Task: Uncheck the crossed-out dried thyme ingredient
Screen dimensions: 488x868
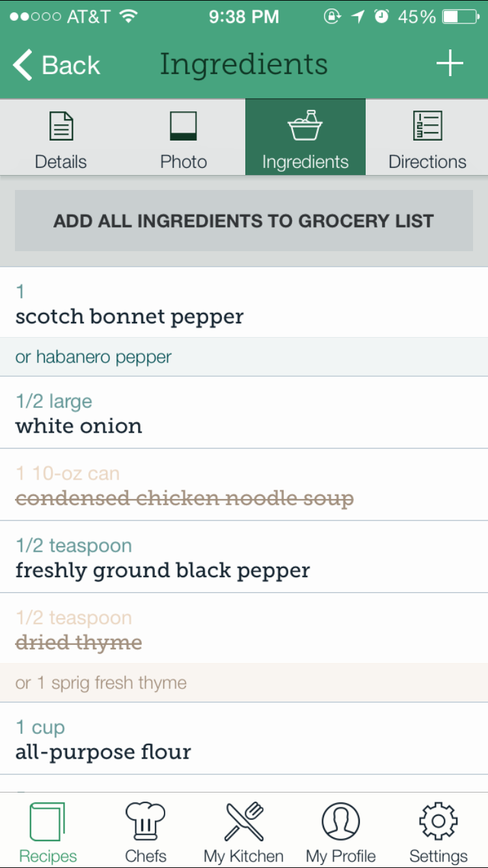Action: (x=244, y=629)
